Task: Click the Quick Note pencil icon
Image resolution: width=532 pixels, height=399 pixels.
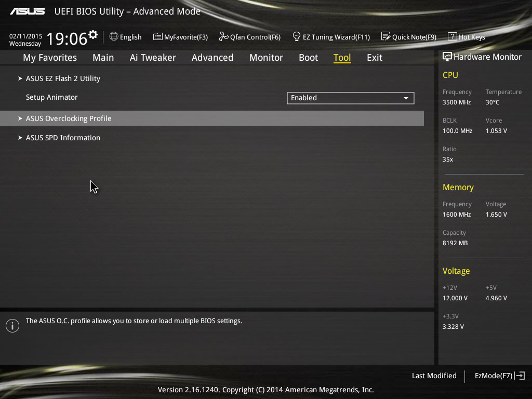Action: point(386,36)
